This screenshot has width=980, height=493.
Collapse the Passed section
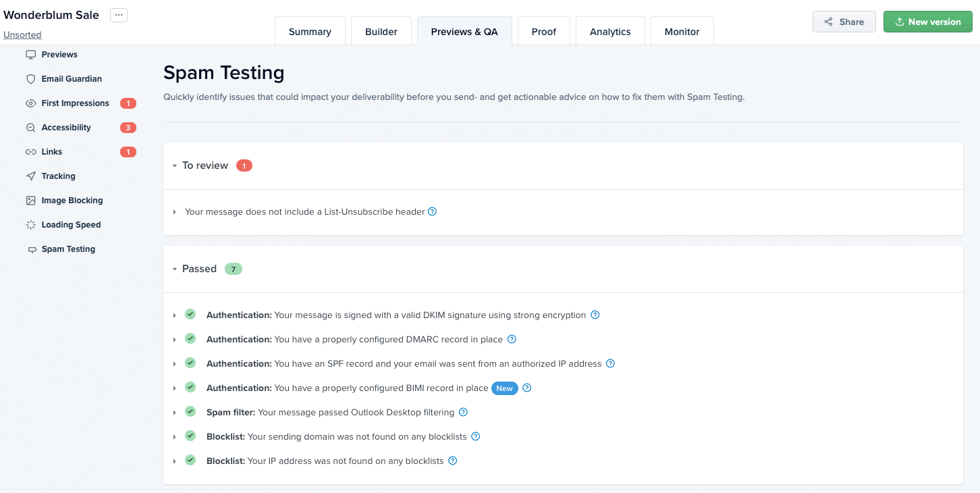(175, 269)
